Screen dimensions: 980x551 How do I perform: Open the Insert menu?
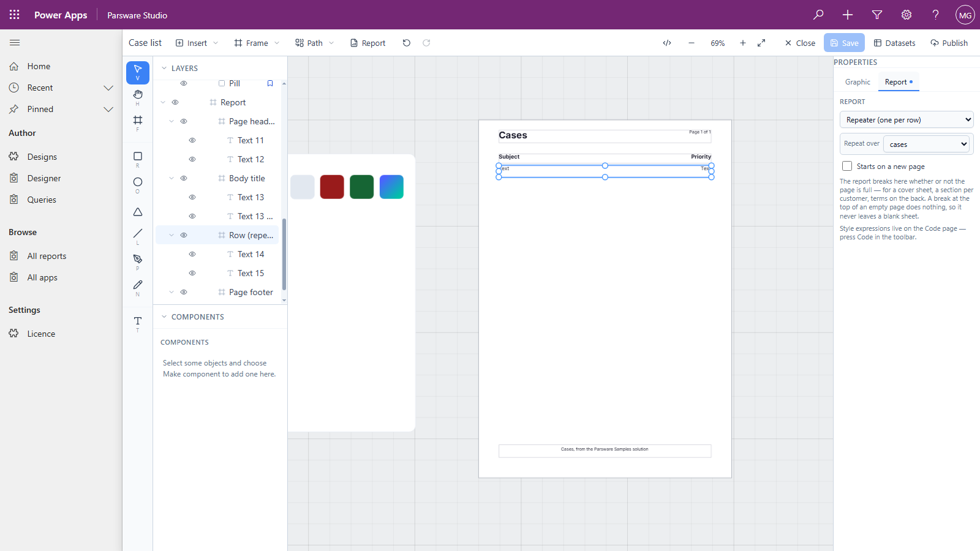pos(197,43)
